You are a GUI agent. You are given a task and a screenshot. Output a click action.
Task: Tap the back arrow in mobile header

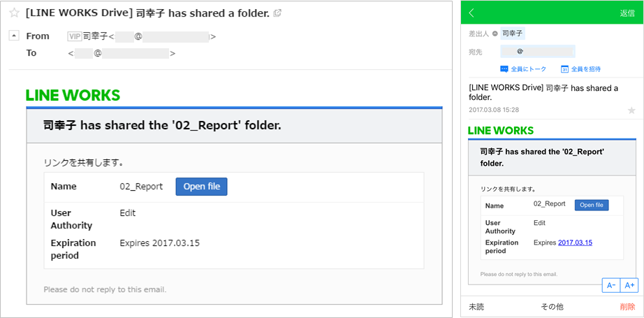[472, 13]
